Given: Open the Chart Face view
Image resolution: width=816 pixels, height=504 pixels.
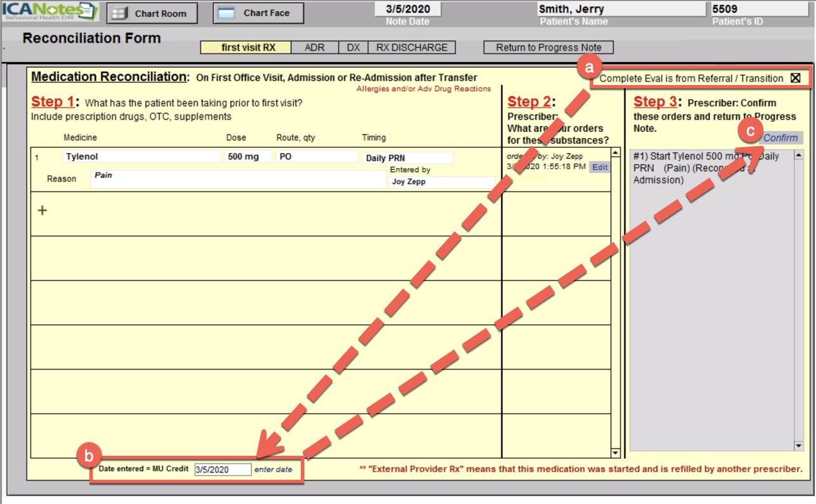Looking at the screenshot, I should tap(258, 13).
